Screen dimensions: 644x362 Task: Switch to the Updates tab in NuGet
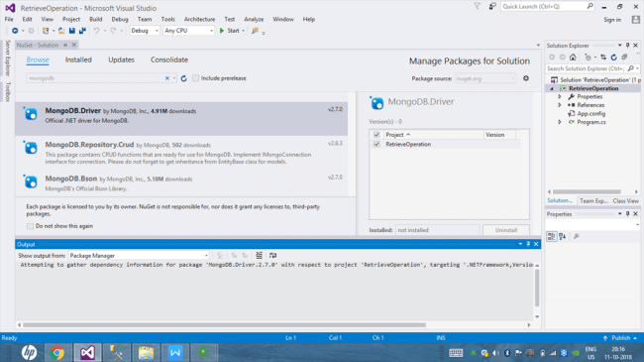(x=121, y=60)
